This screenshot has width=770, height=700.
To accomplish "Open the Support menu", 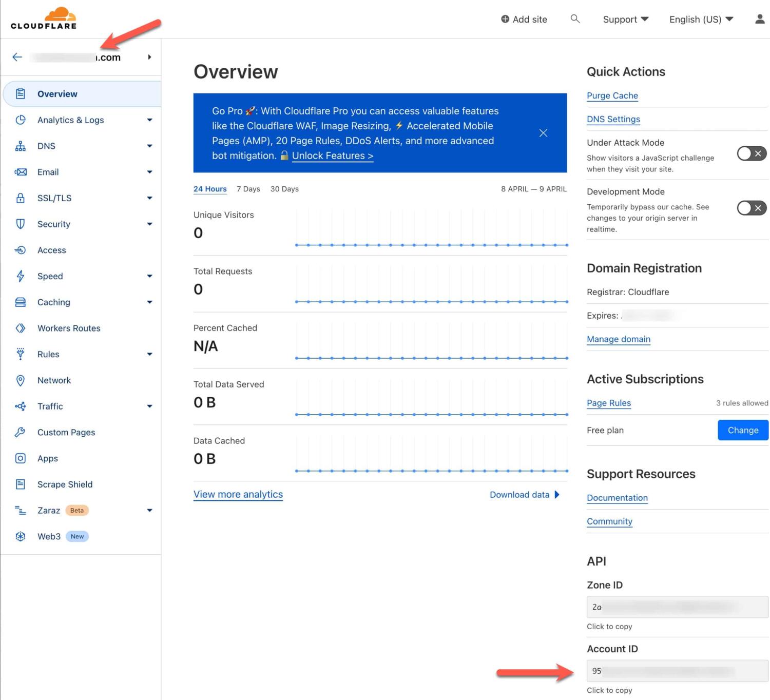I will (625, 19).
